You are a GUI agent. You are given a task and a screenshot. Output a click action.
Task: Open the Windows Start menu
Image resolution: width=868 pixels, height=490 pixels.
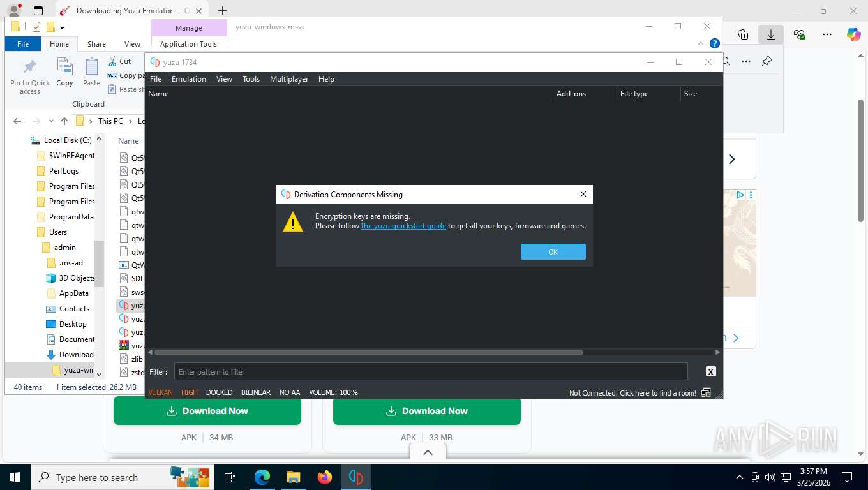pyautogui.click(x=15, y=477)
